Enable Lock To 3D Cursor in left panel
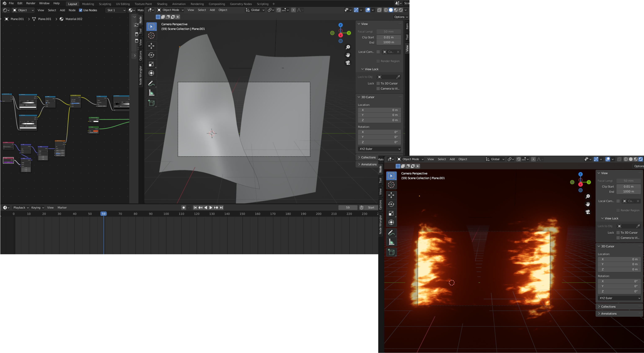The height and width of the screenshot is (353, 644). click(378, 84)
